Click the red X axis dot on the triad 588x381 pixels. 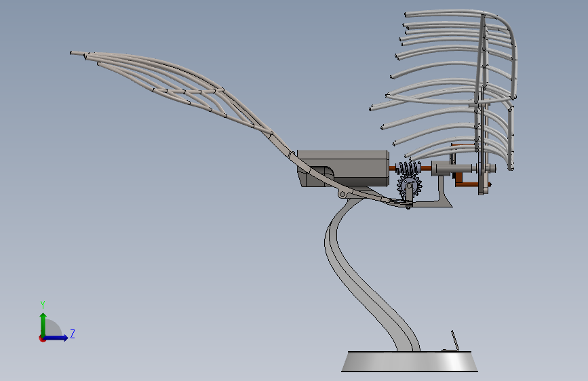point(41,338)
